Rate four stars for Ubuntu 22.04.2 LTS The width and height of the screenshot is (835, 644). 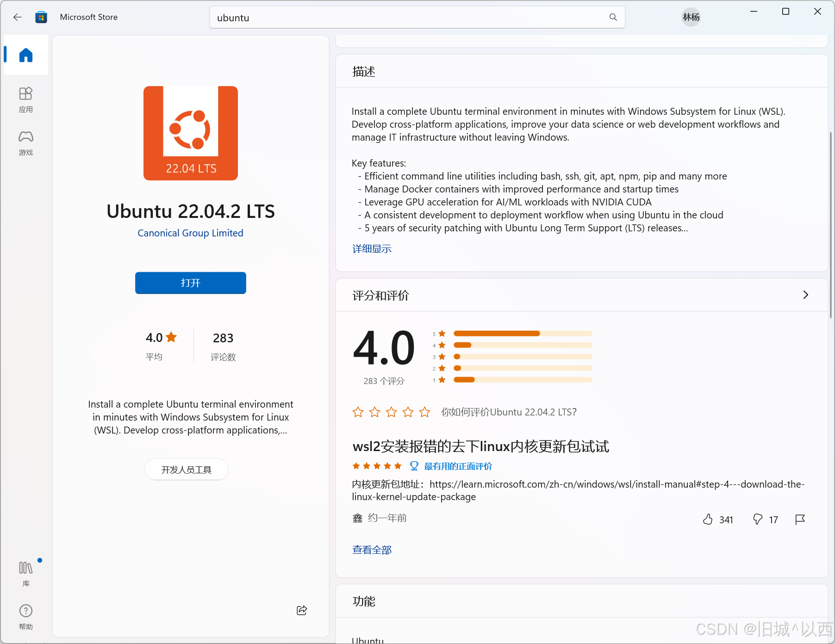tap(408, 412)
